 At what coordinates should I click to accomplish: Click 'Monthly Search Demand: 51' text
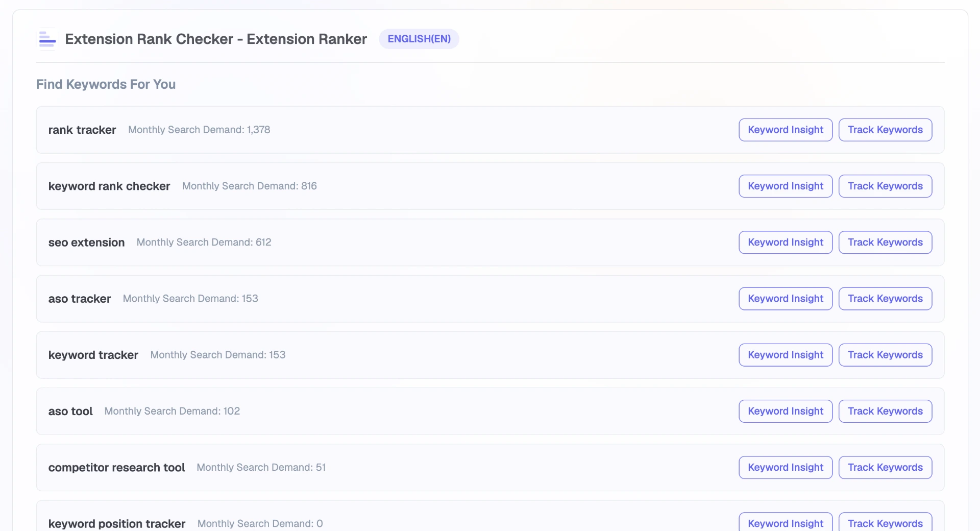point(261,467)
